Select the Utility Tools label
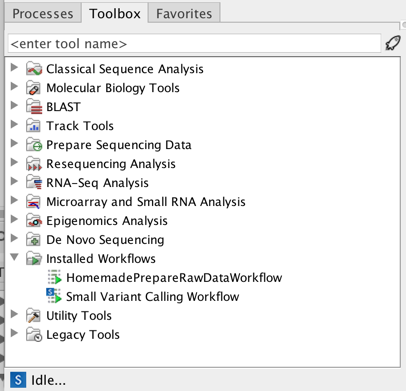Screen dimensions: 406x391 click(x=79, y=316)
